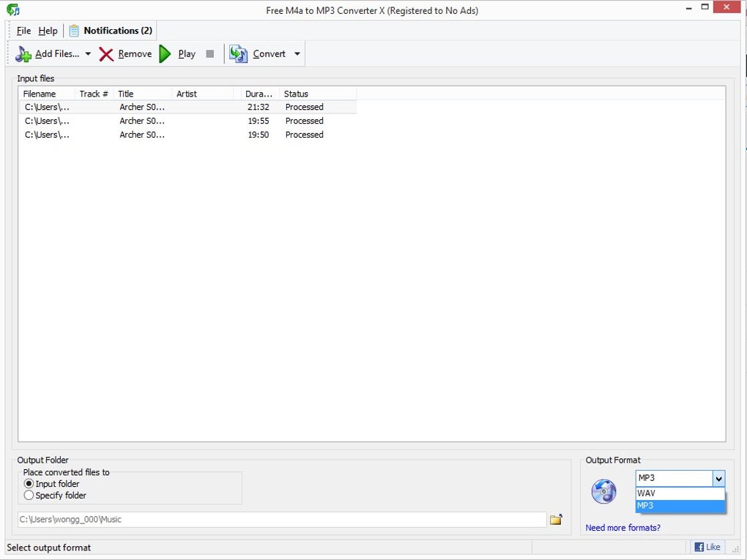Sort by the Artist column header
The width and height of the screenshot is (747, 560).
click(202, 94)
